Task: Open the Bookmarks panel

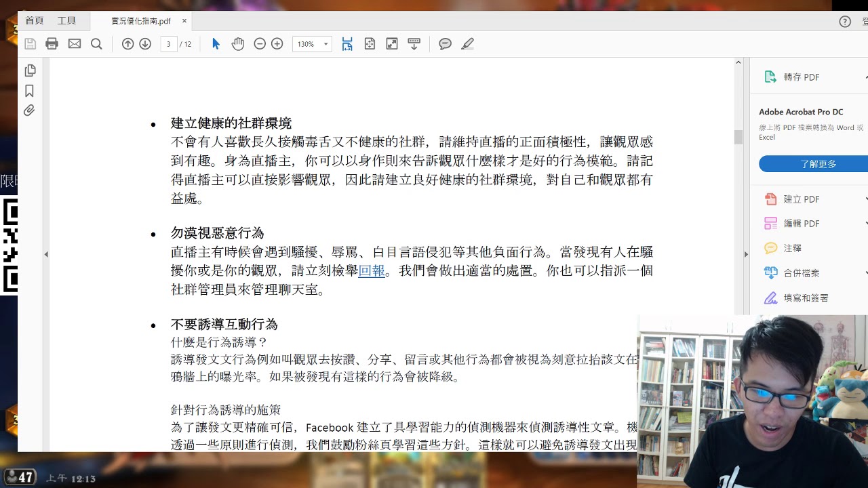Action: click(29, 91)
